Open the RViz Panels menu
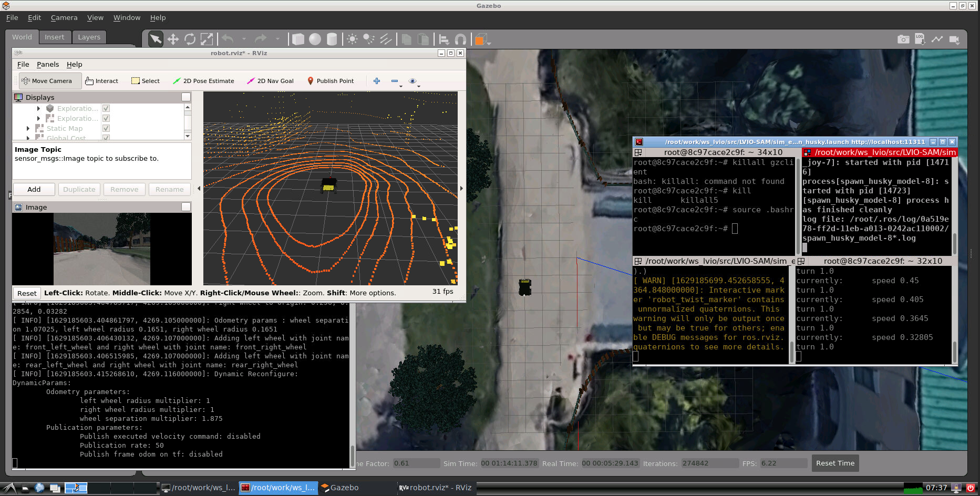The image size is (980, 496). pos(48,64)
